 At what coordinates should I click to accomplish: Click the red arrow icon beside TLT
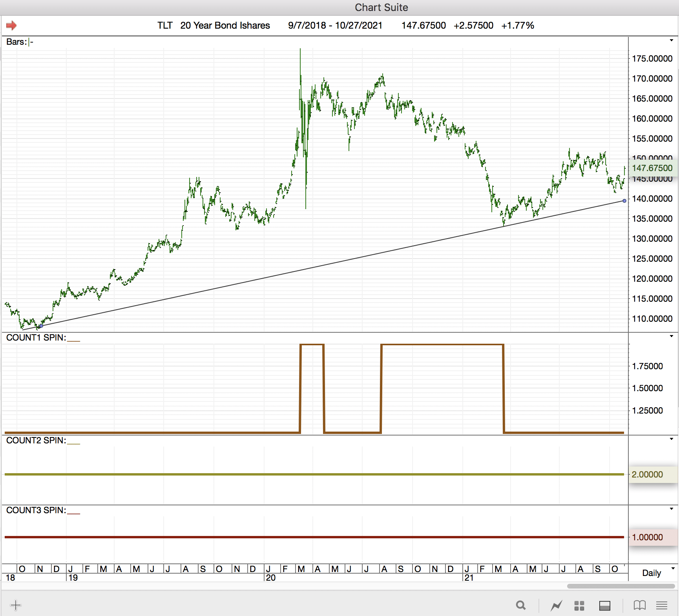[x=11, y=26]
